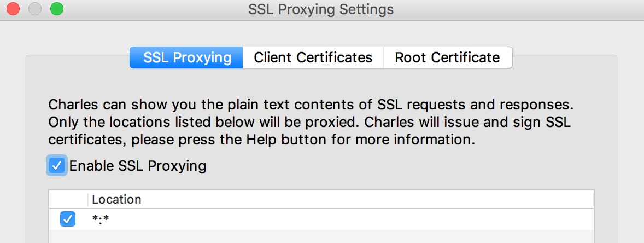Viewport: 644px width, 243px height.
Task: Click the right edge of Location header
Action: click(x=593, y=199)
